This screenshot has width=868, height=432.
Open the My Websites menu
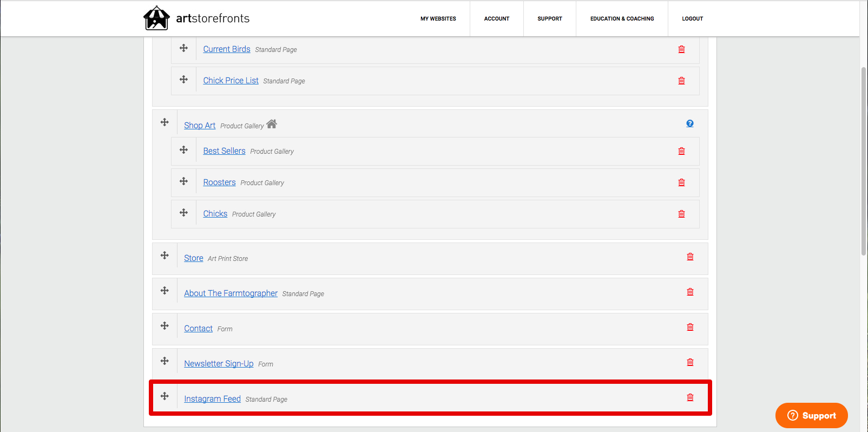438,18
